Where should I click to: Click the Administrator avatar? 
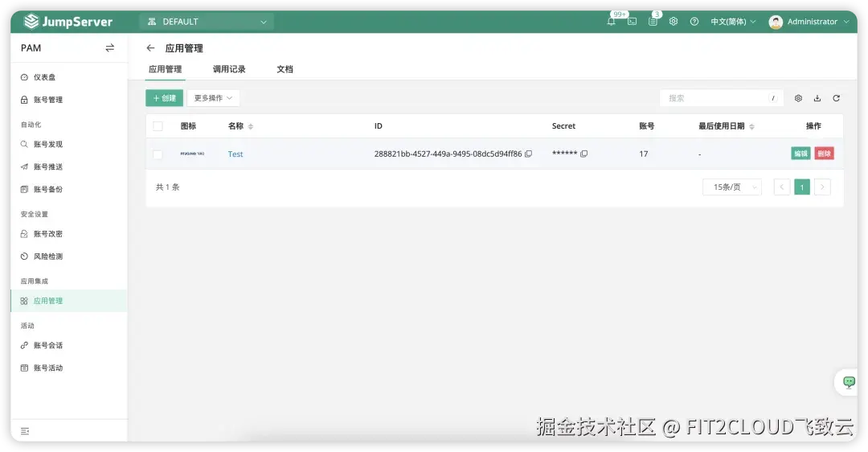click(x=776, y=23)
